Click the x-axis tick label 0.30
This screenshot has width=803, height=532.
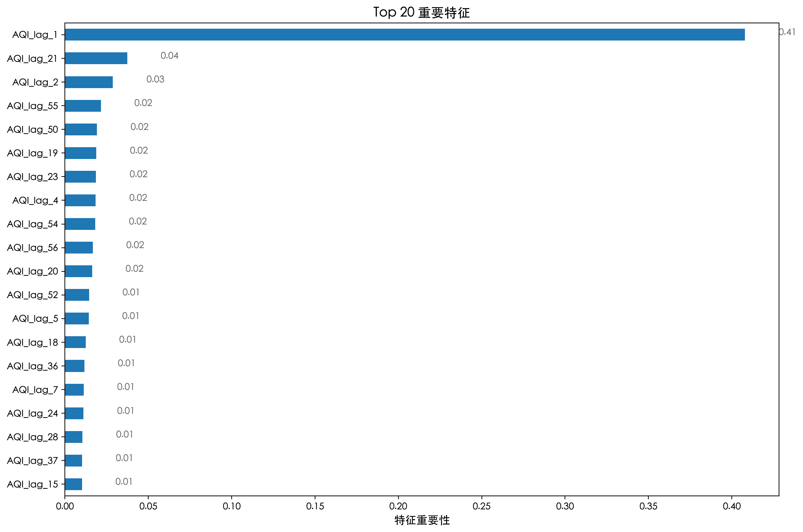pos(565,507)
